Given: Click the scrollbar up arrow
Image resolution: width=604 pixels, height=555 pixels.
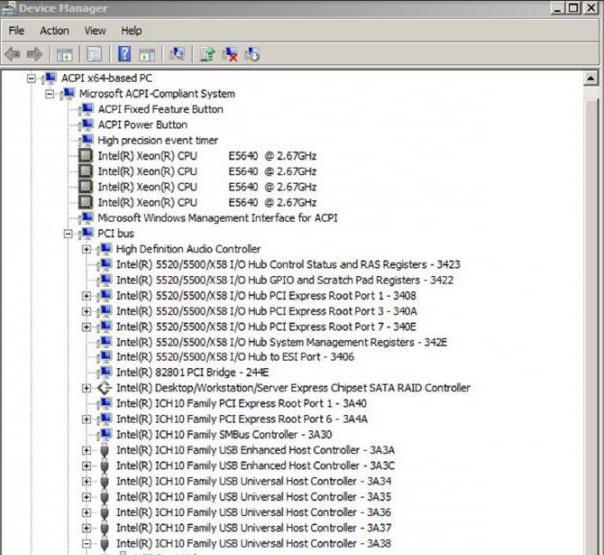Looking at the screenshot, I should (x=591, y=79).
